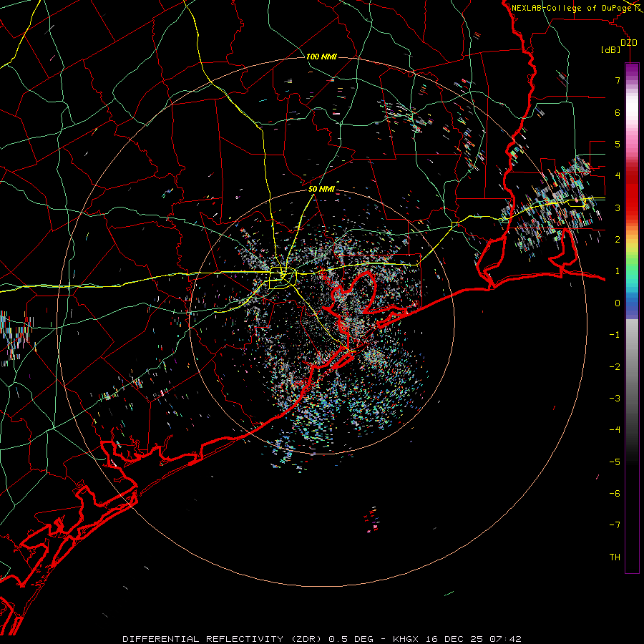Click the '100 NMI' range ring label

click(x=321, y=57)
